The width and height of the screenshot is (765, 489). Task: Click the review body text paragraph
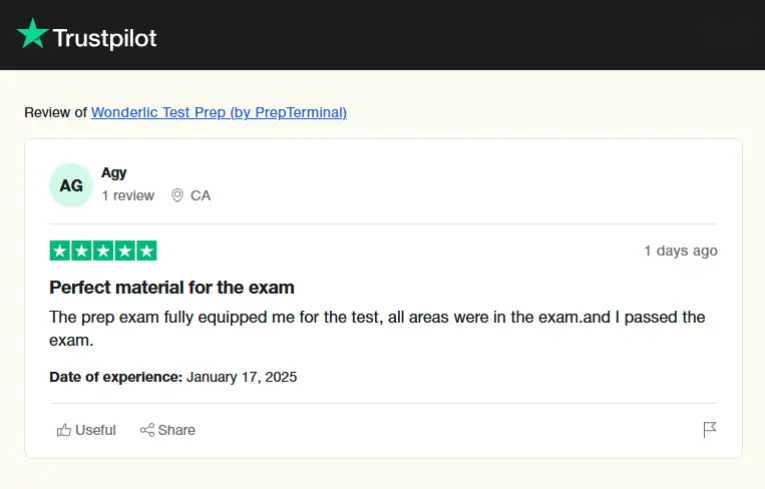[377, 328]
